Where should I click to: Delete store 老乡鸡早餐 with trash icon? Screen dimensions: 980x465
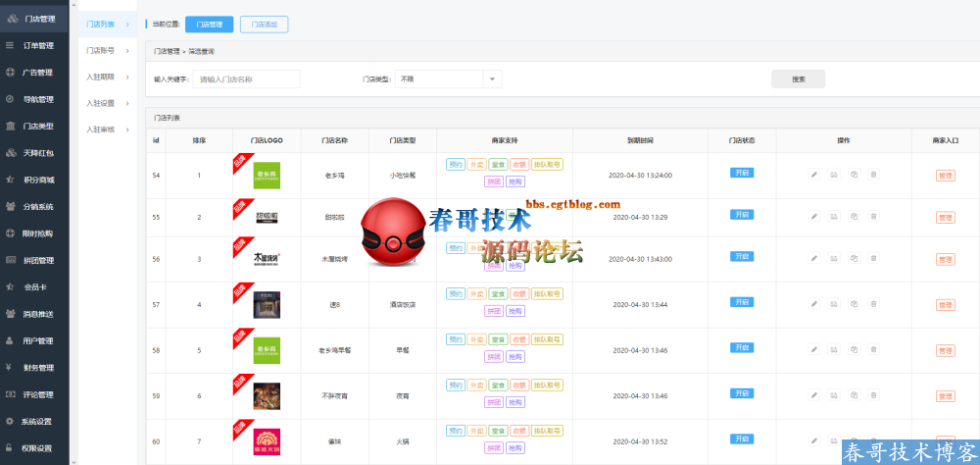point(874,349)
